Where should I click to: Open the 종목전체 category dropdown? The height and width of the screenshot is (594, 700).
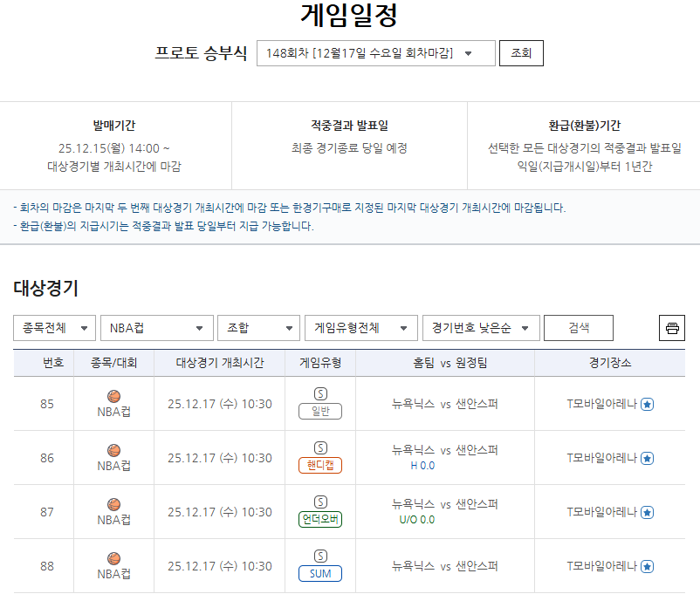(x=53, y=328)
